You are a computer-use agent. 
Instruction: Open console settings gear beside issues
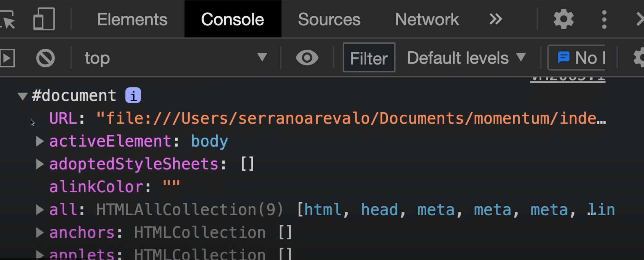click(639, 57)
